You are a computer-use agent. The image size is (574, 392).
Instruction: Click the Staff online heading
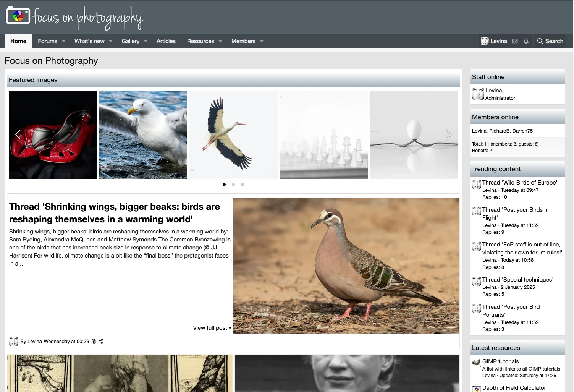coord(488,77)
